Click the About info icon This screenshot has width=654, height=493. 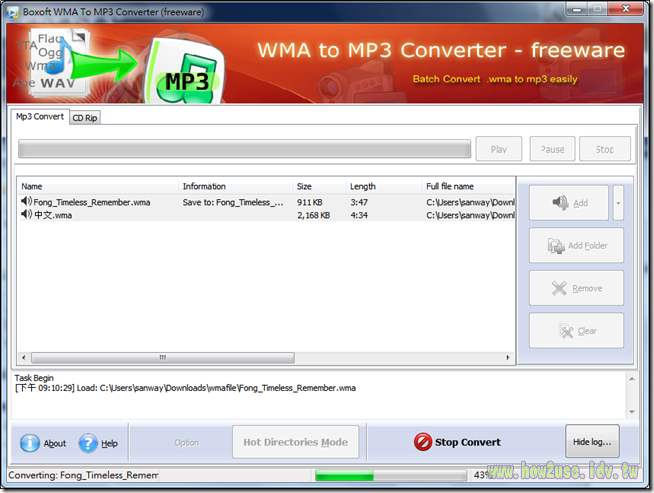pyautogui.click(x=30, y=443)
